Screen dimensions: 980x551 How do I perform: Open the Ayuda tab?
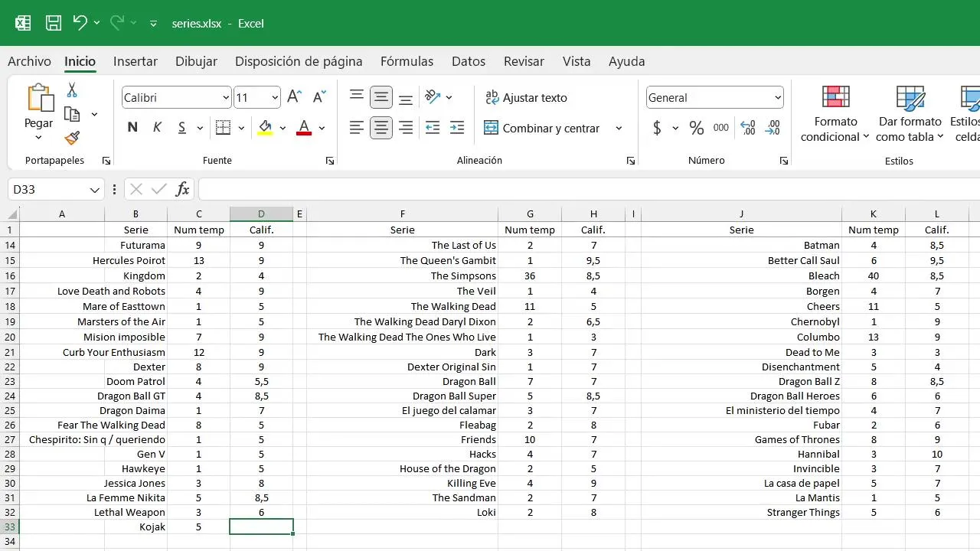(626, 61)
